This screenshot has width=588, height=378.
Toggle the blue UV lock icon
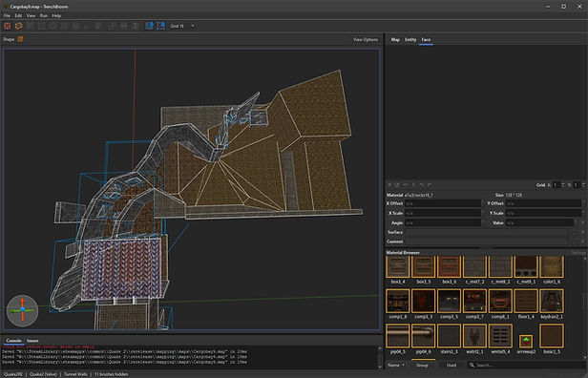pyautogui.click(x=160, y=26)
